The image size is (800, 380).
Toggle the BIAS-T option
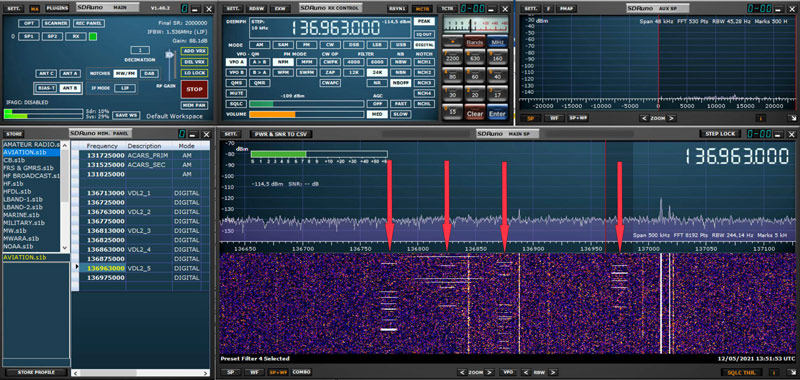46,88
